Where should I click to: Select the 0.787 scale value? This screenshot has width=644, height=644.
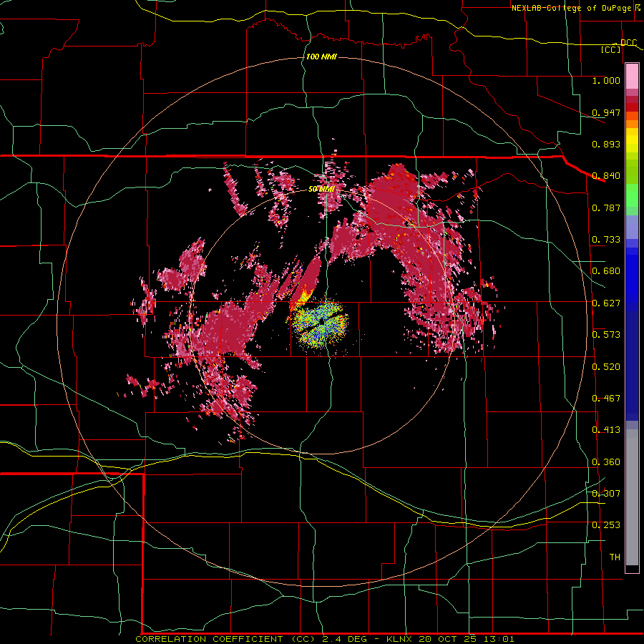pyautogui.click(x=606, y=208)
